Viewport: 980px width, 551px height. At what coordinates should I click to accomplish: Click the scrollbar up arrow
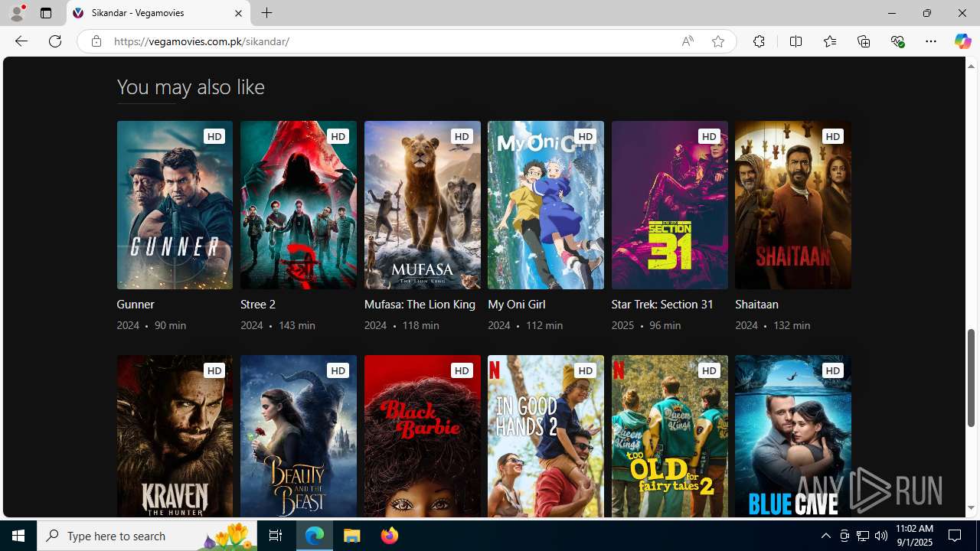[971, 66]
